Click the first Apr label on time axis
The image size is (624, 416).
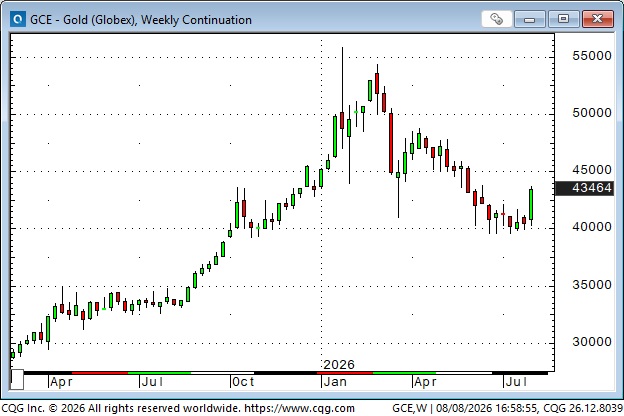61,382
